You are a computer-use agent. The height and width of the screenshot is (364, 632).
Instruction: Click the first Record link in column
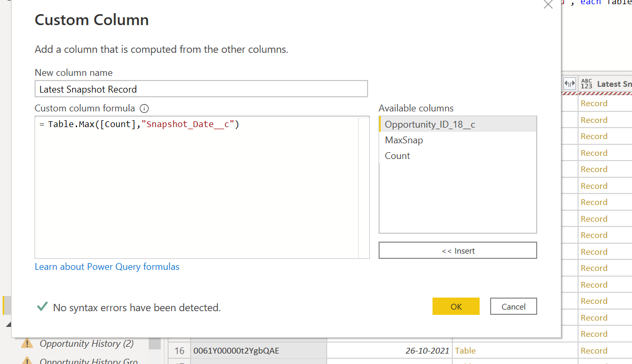594,104
